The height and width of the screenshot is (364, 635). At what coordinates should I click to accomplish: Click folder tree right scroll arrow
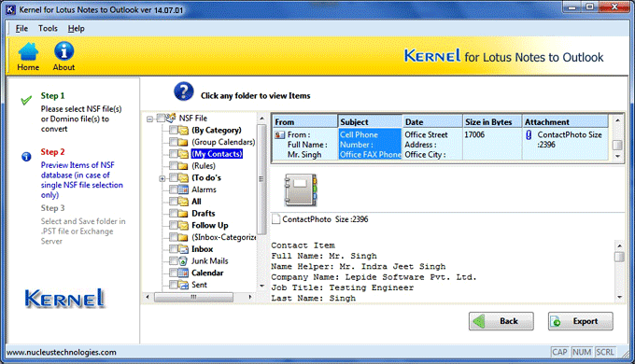tap(250, 297)
